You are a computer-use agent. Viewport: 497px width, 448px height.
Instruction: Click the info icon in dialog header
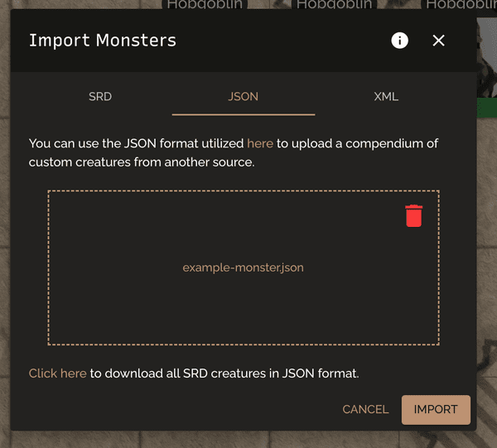(400, 41)
